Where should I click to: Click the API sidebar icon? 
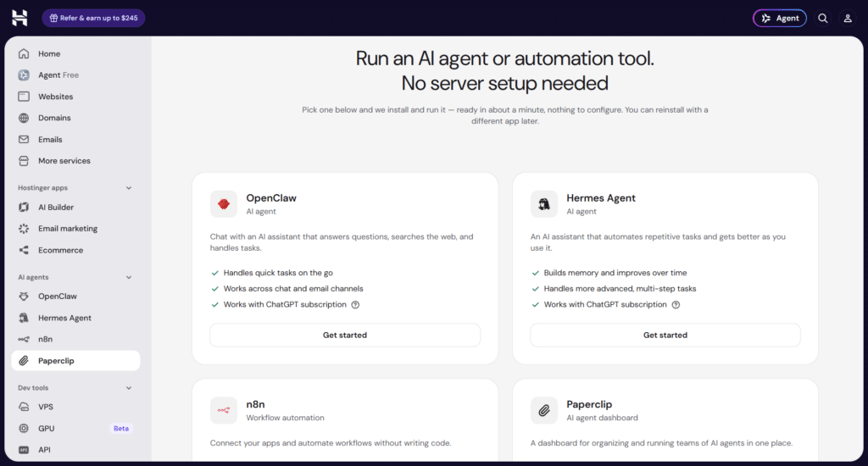point(24,450)
